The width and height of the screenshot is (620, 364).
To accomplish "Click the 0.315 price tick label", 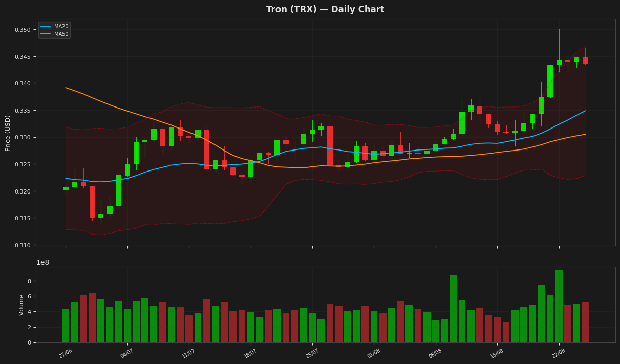I will [22, 218].
